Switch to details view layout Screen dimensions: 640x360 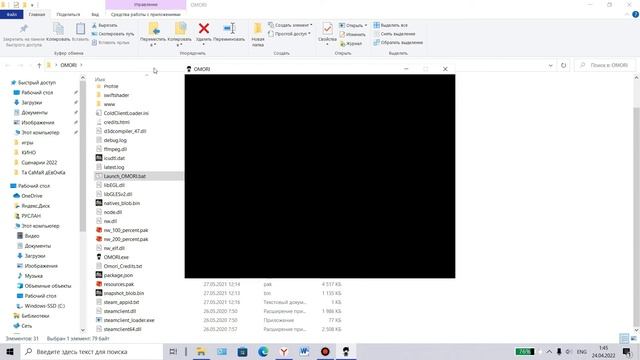coord(624,338)
